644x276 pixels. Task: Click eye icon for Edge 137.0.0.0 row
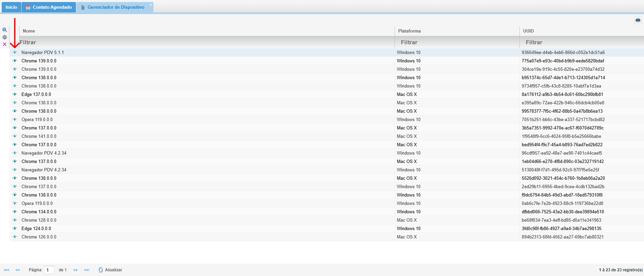[15, 94]
